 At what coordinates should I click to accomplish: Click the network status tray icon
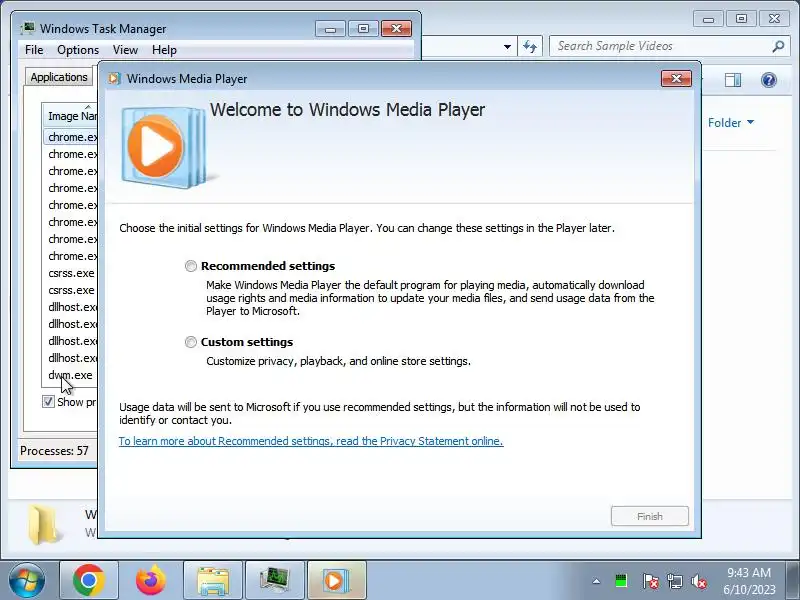point(674,581)
